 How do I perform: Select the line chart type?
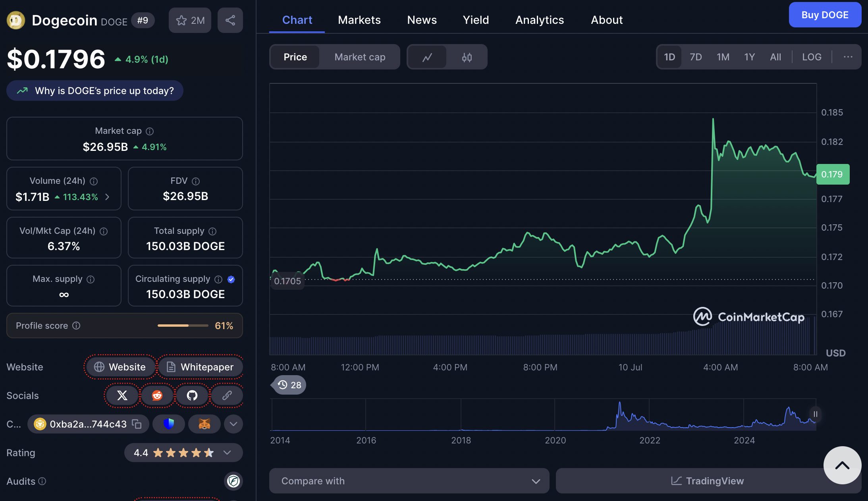427,57
